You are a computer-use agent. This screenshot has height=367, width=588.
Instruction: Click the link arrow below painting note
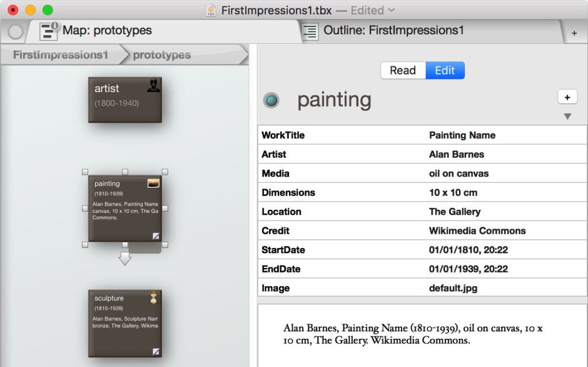point(125,258)
